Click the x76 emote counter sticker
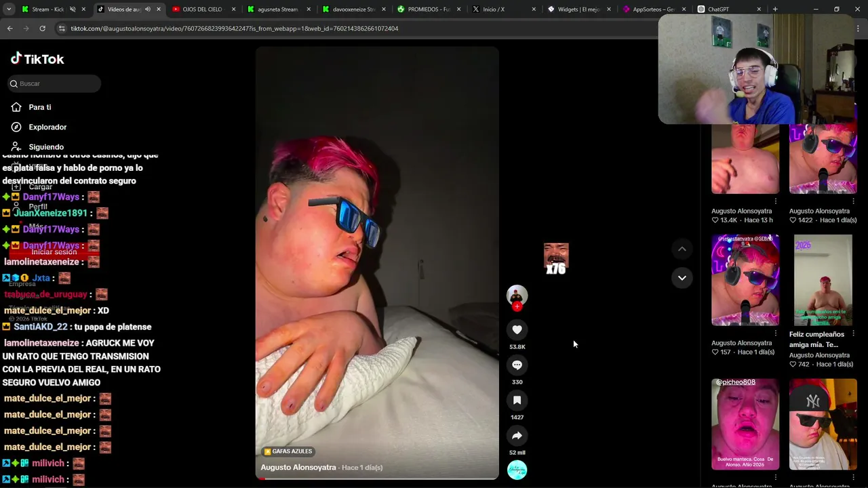Viewport: 868px width, 488px height. 556,259
